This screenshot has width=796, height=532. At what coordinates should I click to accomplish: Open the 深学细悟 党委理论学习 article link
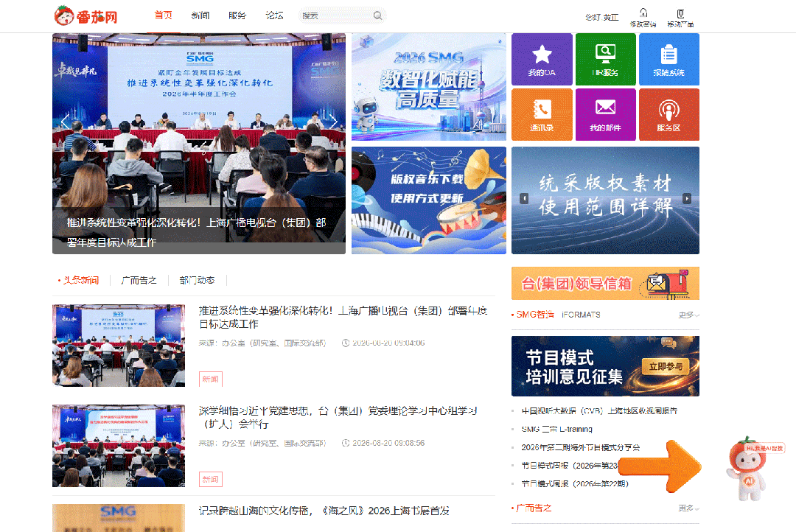pos(338,417)
